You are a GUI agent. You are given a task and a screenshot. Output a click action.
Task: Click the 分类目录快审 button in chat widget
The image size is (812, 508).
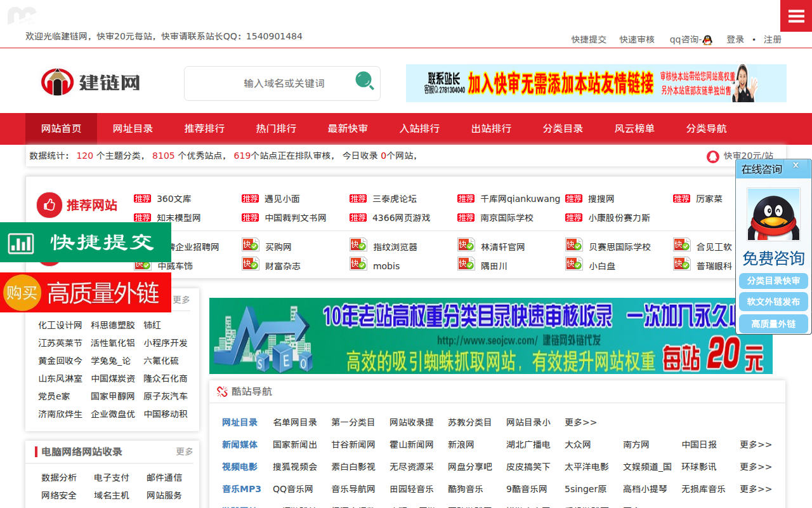[x=773, y=280]
